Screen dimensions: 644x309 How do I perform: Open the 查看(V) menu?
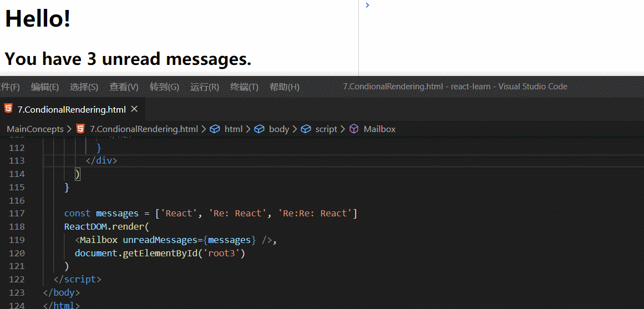[124, 87]
